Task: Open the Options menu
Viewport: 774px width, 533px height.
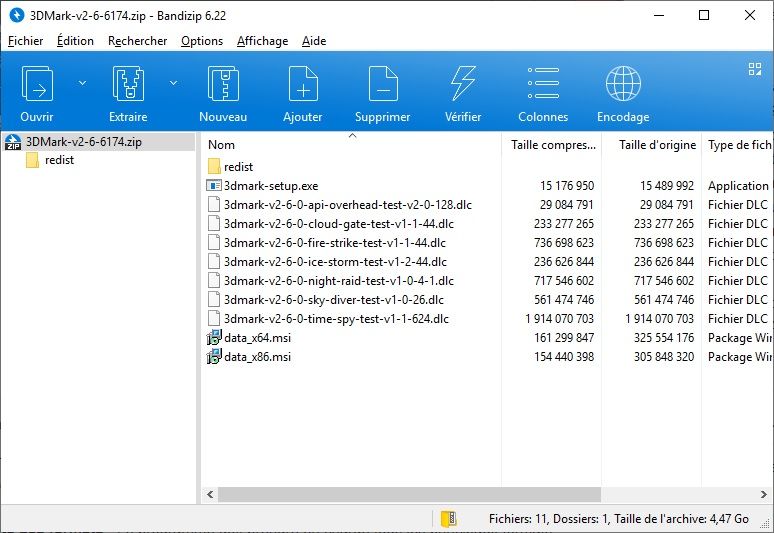Action: coord(202,41)
